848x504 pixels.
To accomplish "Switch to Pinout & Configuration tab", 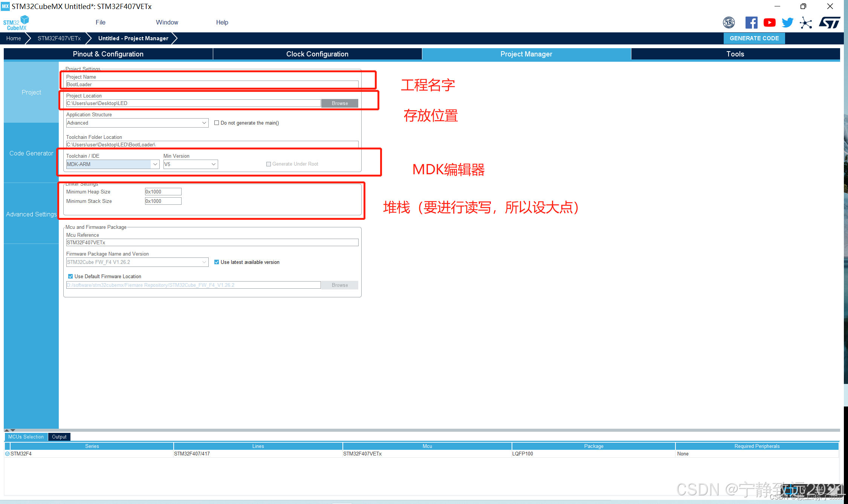I will tap(108, 54).
